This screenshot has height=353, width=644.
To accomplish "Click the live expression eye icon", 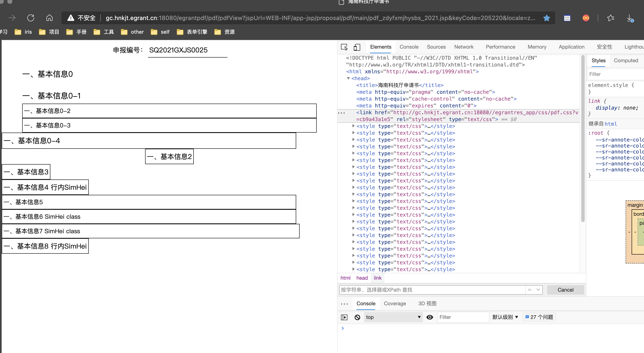I will [x=430, y=317].
